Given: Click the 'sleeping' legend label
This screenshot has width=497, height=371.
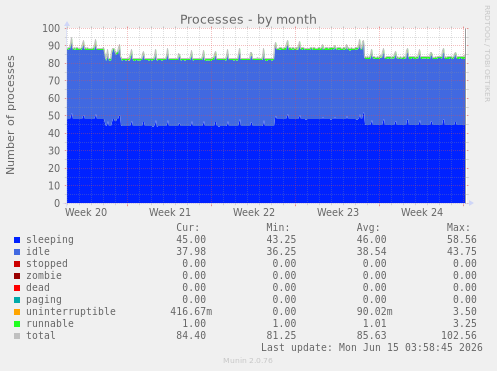Looking at the screenshot, I should click(50, 240).
